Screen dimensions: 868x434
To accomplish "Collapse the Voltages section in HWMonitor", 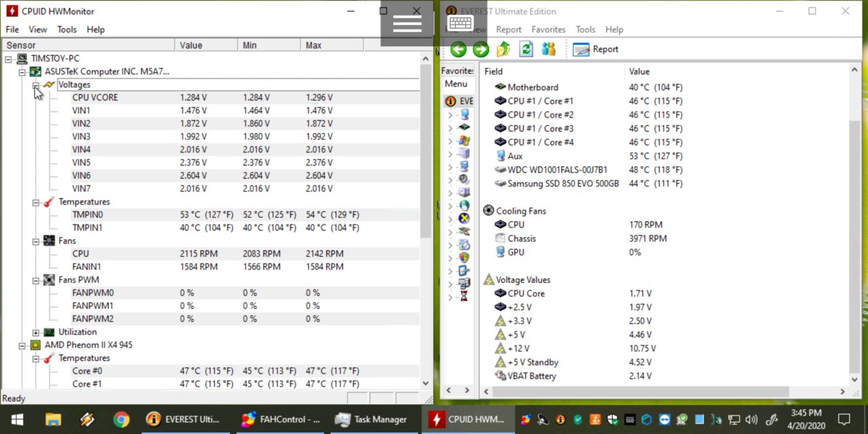I will point(35,85).
